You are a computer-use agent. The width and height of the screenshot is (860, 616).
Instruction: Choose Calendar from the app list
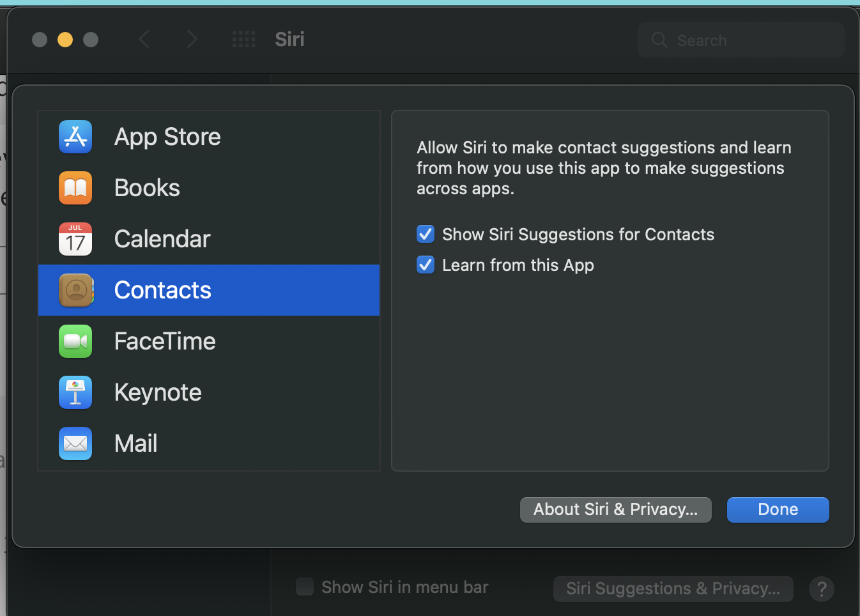[x=162, y=239]
